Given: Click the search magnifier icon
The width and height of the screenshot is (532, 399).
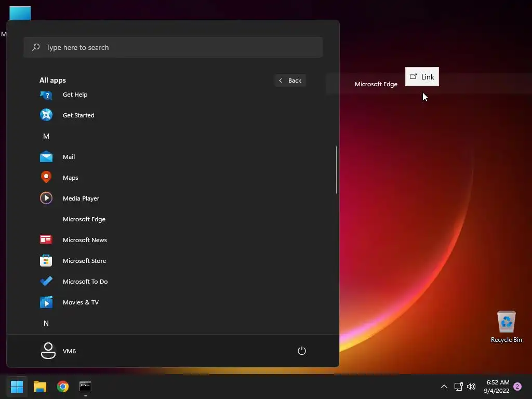Looking at the screenshot, I should [x=36, y=47].
